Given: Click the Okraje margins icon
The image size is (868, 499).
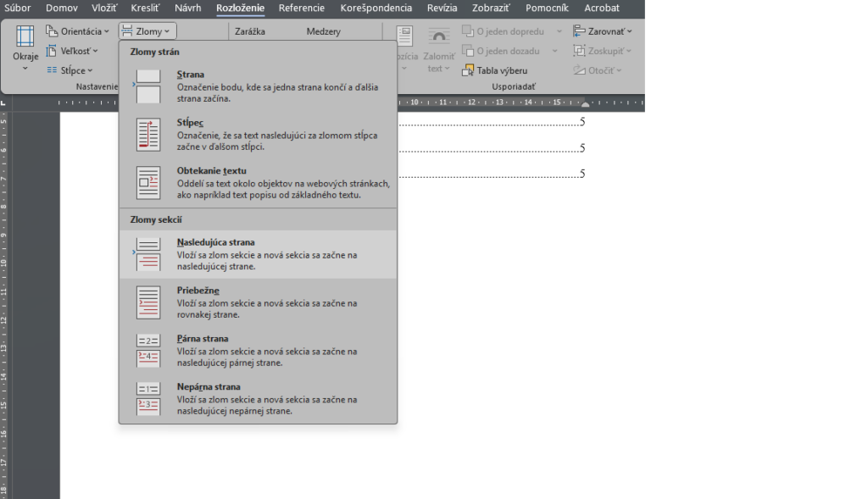Looking at the screenshot, I should pos(25,36).
